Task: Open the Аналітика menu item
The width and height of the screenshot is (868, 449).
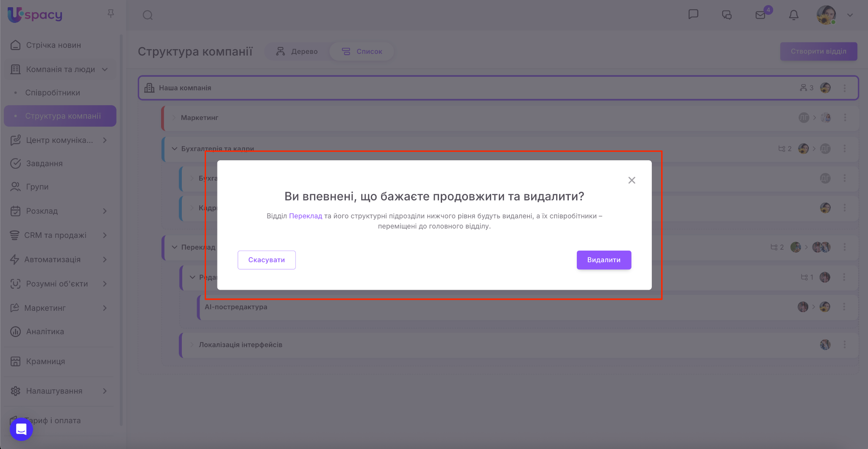Action: tap(45, 332)
